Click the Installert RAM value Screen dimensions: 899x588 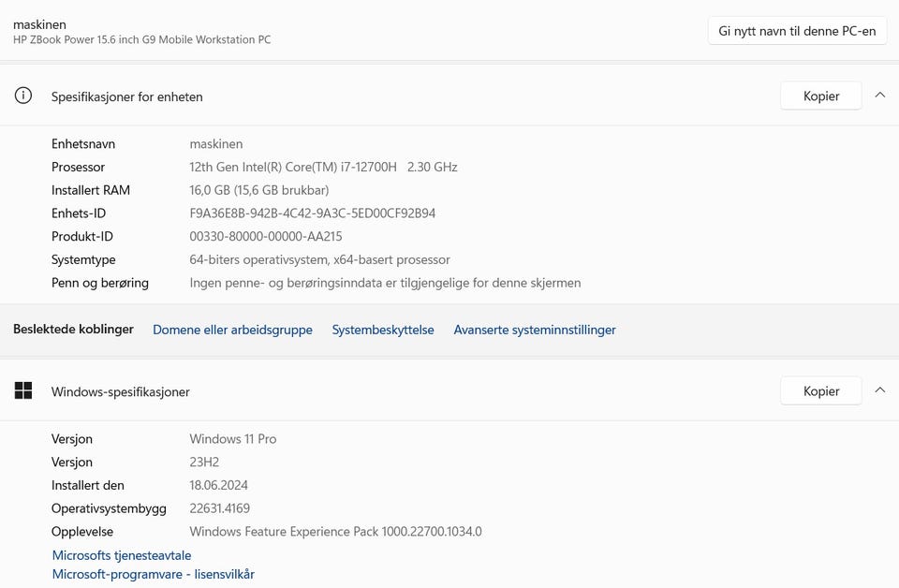click(x=258, y=190)
